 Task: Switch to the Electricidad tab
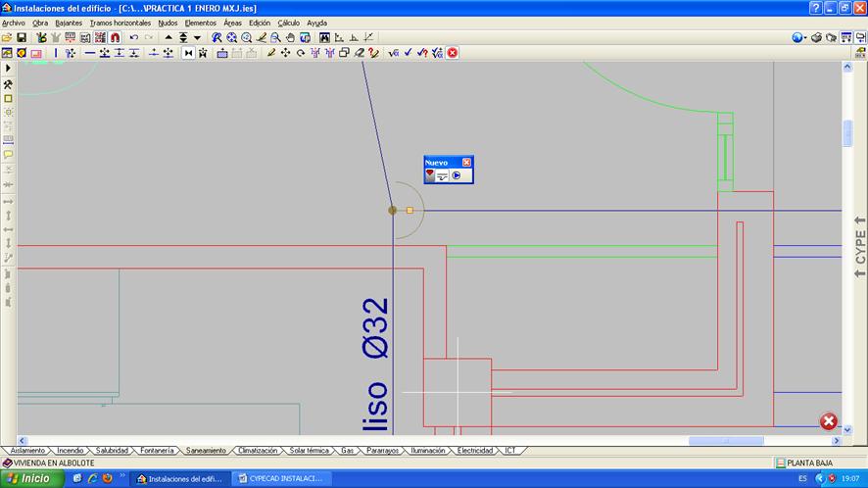click(475, 451)
